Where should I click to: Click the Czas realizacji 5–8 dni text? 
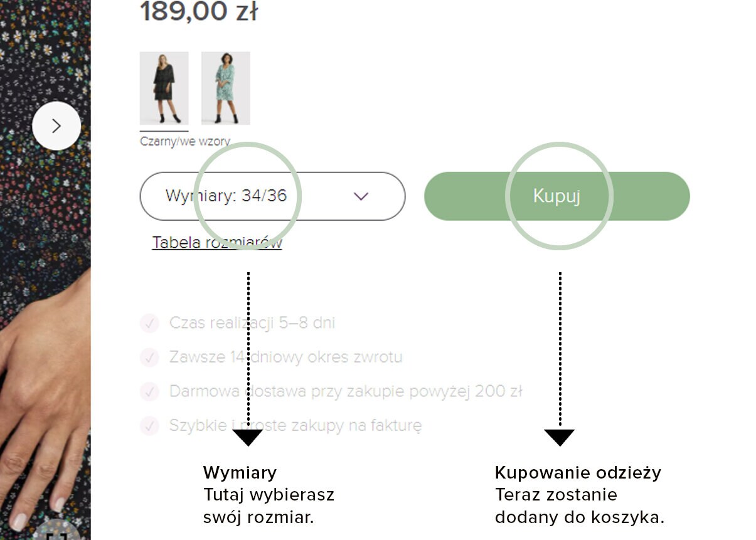click(252, 324)
